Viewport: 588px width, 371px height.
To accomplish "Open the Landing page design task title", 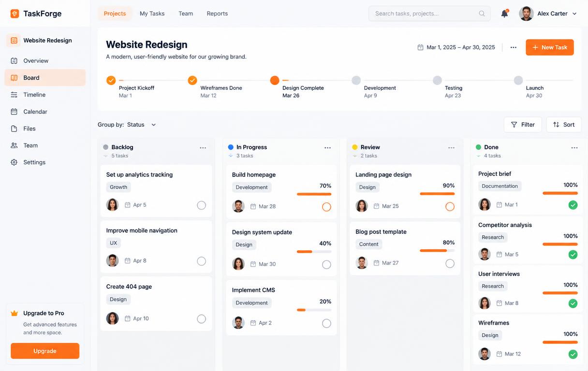I will pos(383,175).
